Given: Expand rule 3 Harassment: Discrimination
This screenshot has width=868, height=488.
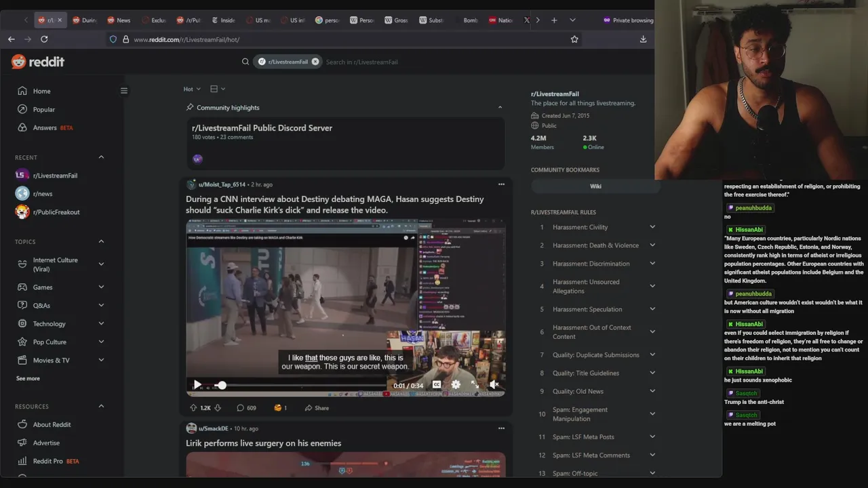Looking at the screenshot, I should [652, 264].
